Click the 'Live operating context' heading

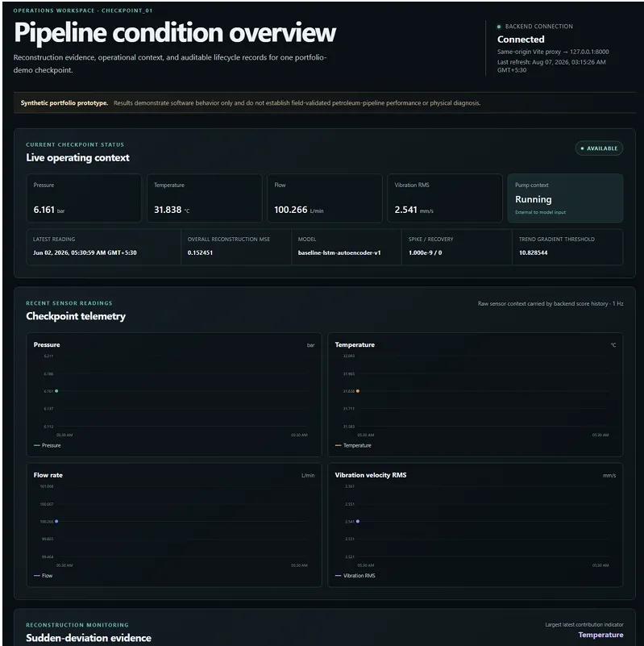pyautogui.click(x=77, y=157)
